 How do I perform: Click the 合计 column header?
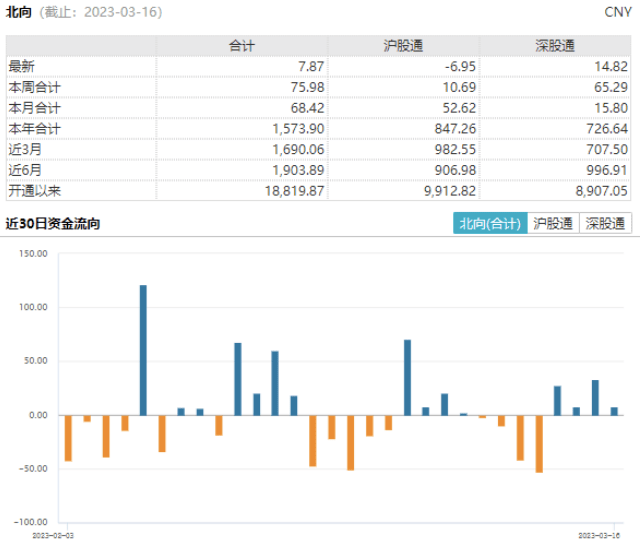242,46
